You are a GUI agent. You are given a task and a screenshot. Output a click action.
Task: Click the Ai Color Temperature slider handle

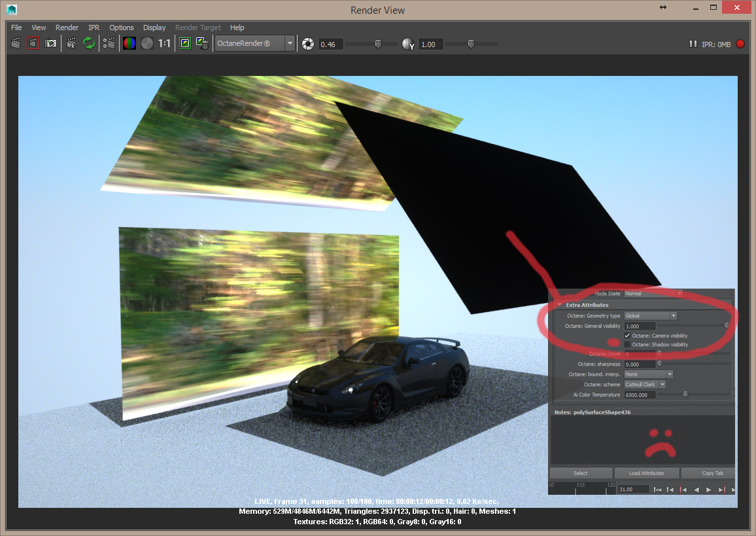point(685,395)
